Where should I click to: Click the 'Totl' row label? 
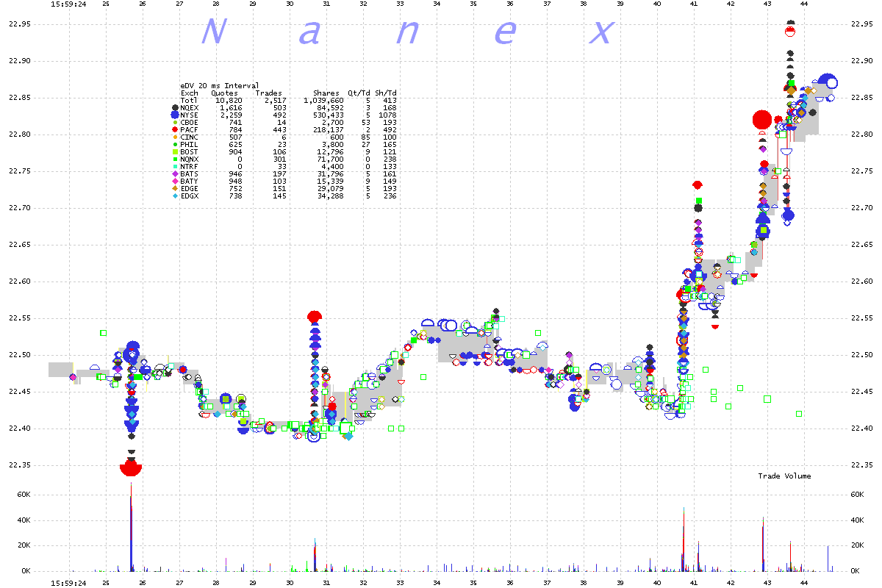[189, 100]
